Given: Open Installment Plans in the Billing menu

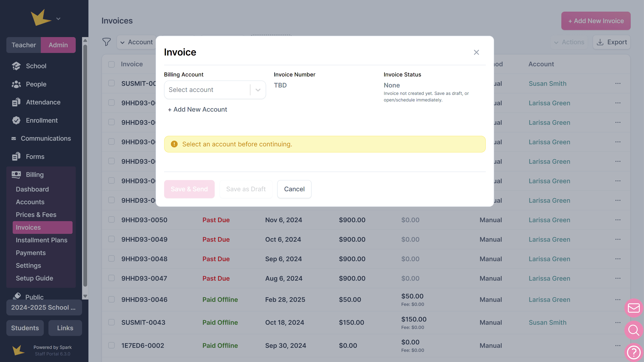Looking at the screenshot, I should pyautogui.click(x=41, y=240).
